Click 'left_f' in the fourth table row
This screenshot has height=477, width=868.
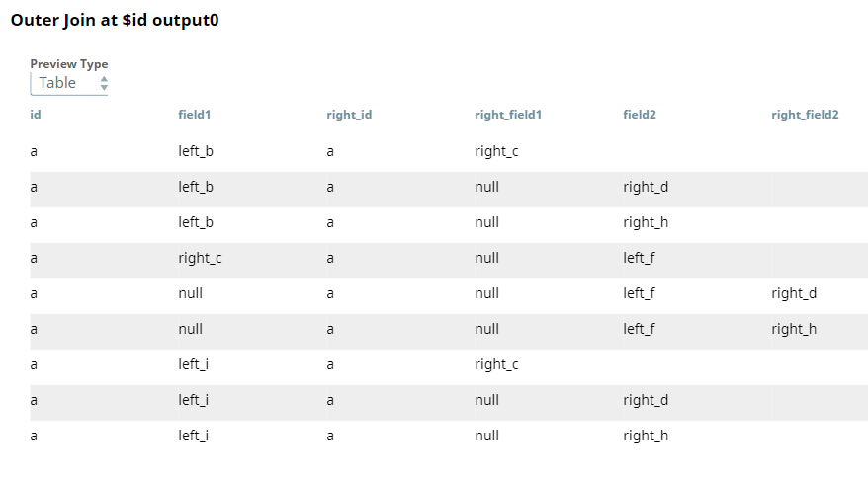[639, 258]
